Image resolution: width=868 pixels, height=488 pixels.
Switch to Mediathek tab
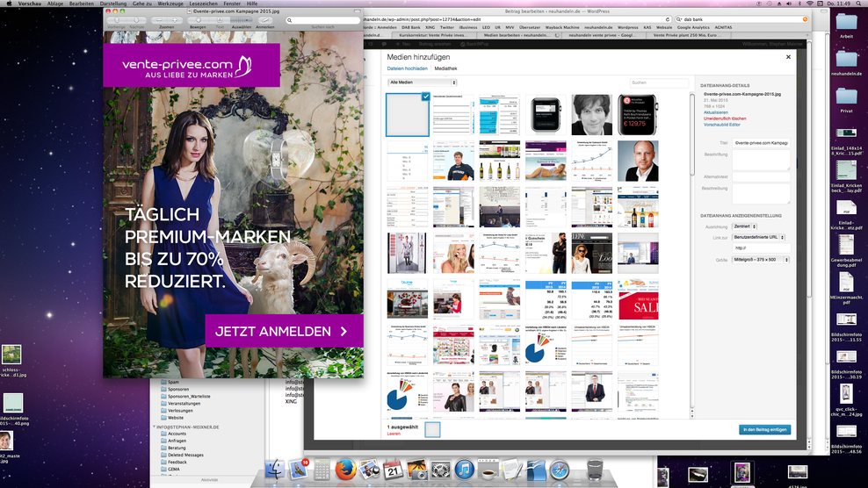tap(445, 68)
